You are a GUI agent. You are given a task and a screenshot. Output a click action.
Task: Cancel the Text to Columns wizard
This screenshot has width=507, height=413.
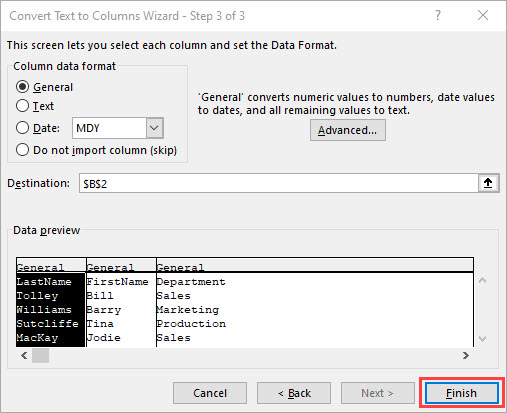click(210, 393)
